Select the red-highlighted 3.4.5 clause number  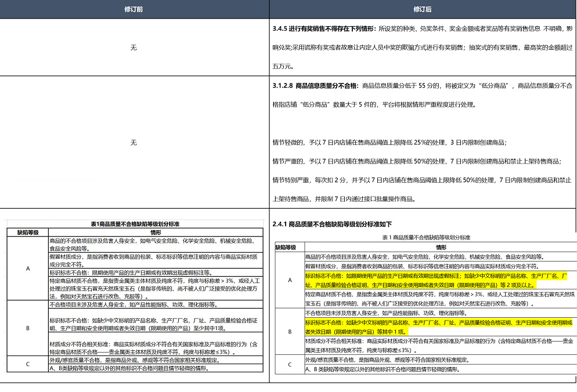[282, 27]
